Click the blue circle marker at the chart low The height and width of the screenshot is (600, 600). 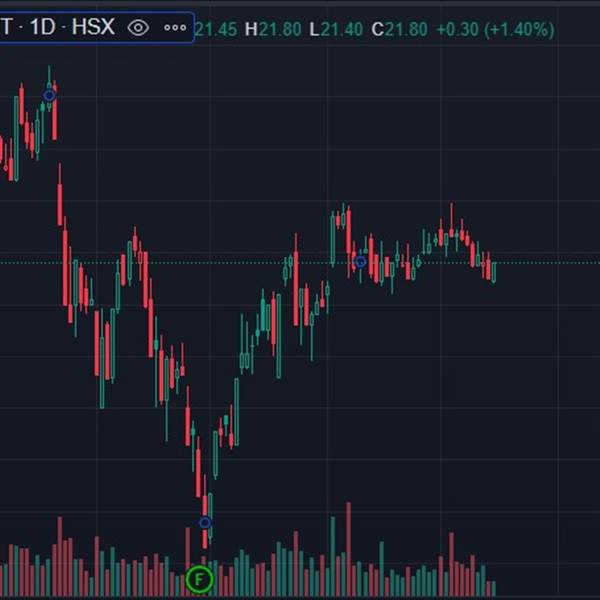(205, 522)
